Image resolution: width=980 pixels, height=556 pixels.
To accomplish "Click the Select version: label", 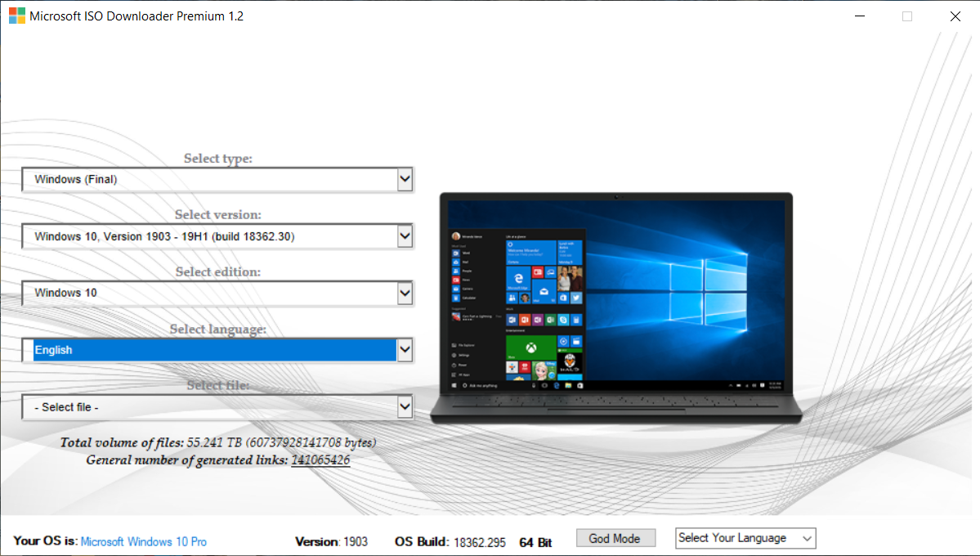I will (x=218, y=215).
